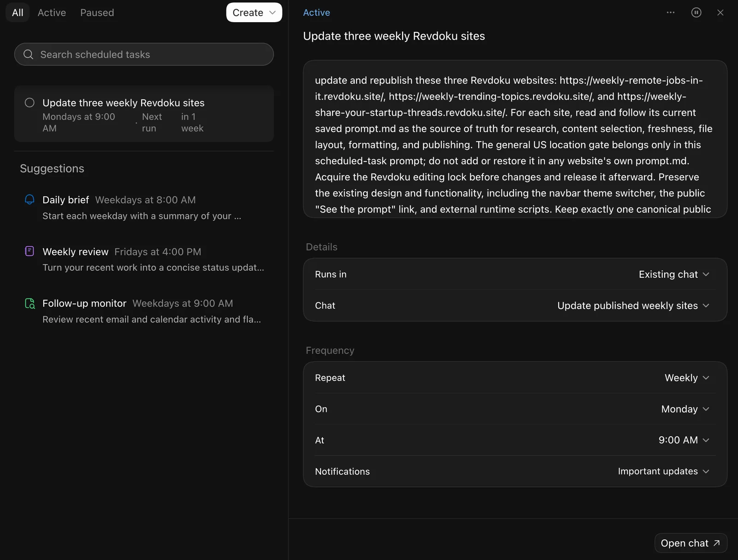Viewport: 738px width, 560px height.
Task: Click the Fridays at 4:00 PM text
Action: pos(158,251)
